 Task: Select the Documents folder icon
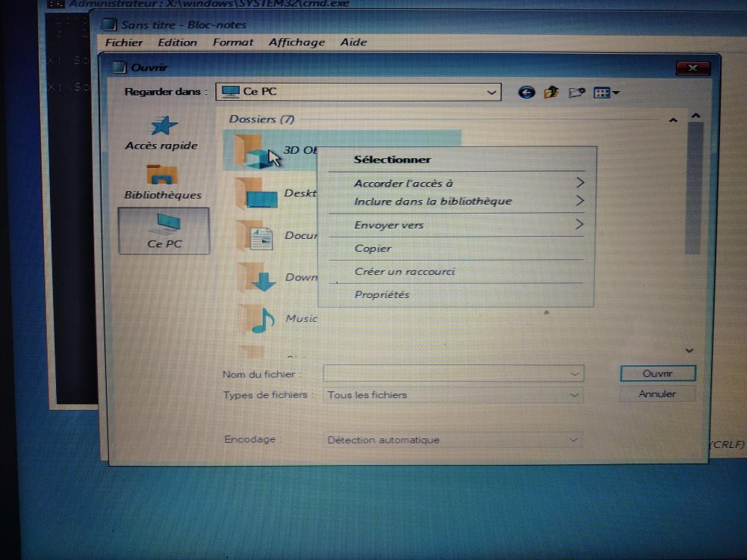click(255, 236)
